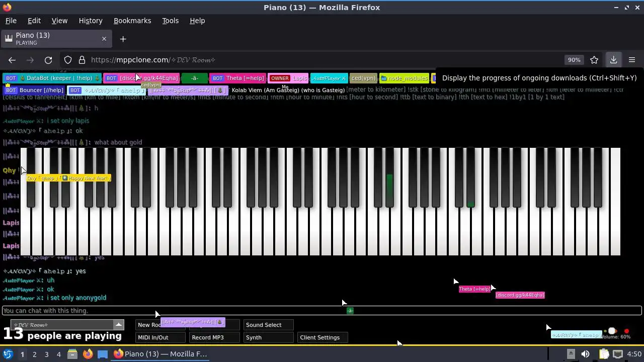The width and height of the screenshot is (644, 362).
Task: Click chat message 'i set only lapis'
Action: point(68,121)
